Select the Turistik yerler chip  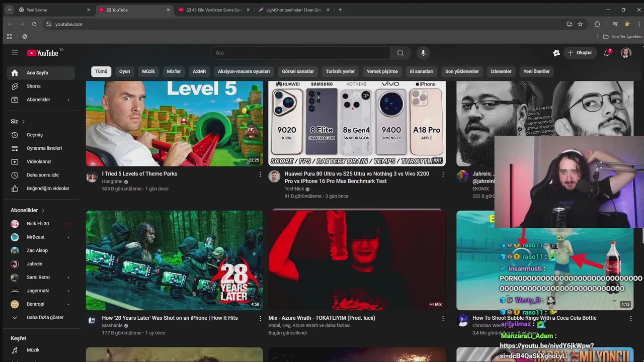pos(340,71)
